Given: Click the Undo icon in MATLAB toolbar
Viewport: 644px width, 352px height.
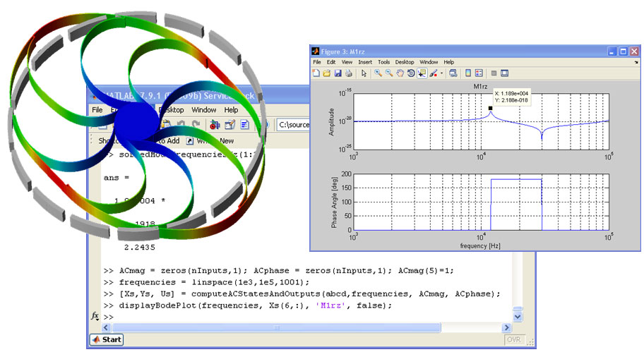Looking at the screenshot, I should [x=181, y=124].
